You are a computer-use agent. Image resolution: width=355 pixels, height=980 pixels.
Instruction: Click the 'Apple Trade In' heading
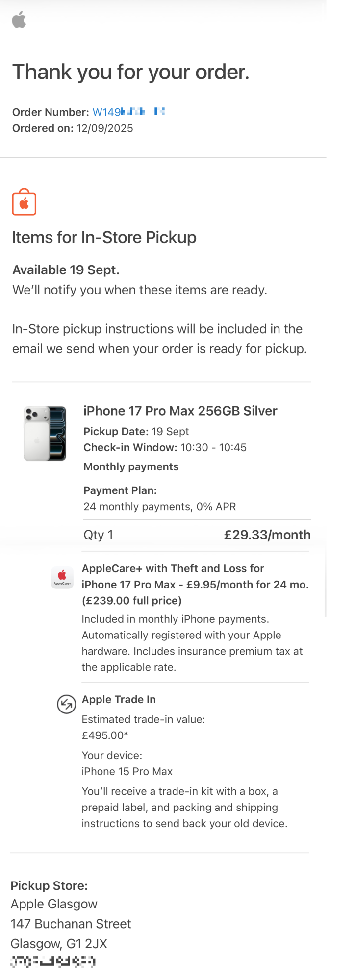coord(119,699)
